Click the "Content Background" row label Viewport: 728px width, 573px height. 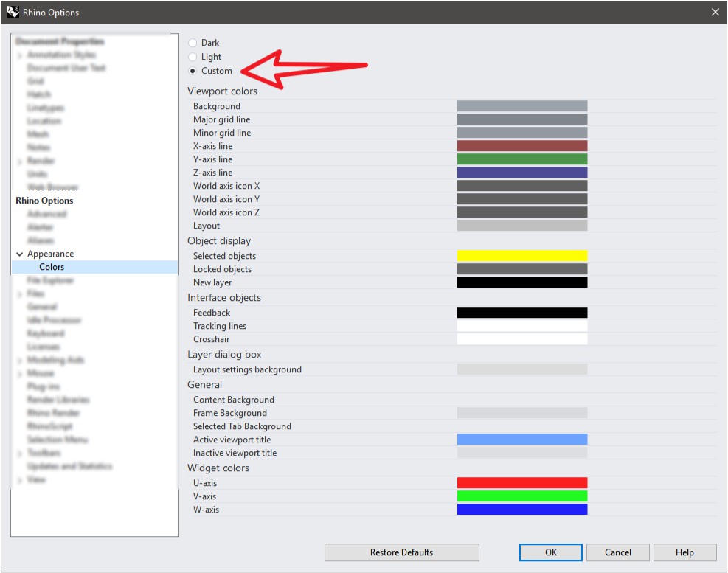point(234,400)
